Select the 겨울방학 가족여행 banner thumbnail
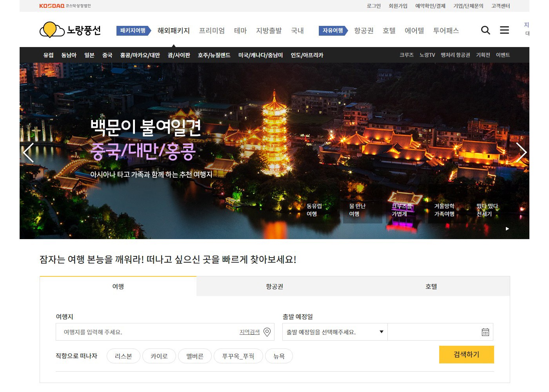This screenshot has width=549, height=392. (444, 210)
